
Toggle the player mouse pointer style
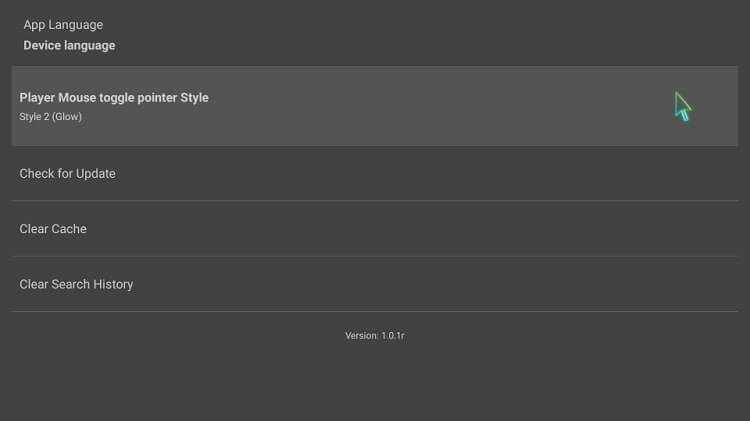[375, 106]
